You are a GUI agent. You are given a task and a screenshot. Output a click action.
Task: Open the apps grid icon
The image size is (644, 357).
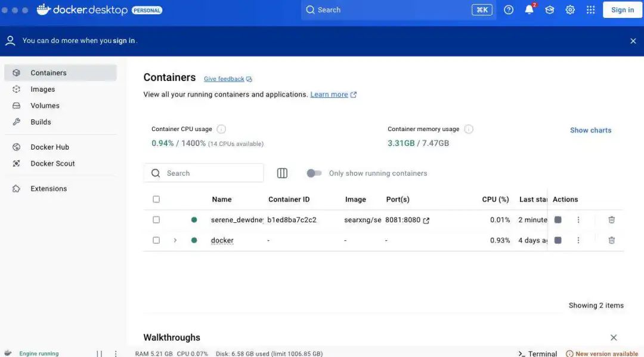click(590, 10)
